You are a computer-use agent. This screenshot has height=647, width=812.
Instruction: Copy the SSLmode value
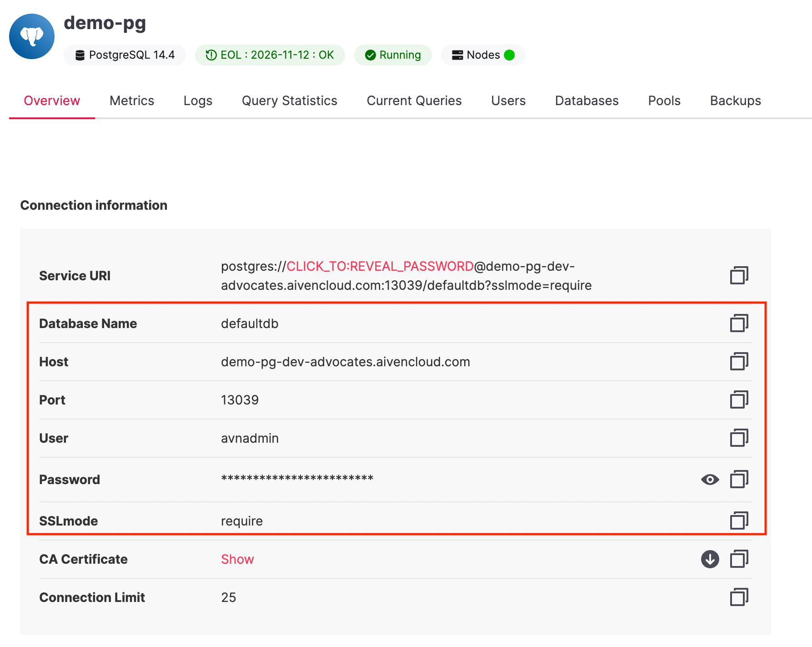coord(739,521)
